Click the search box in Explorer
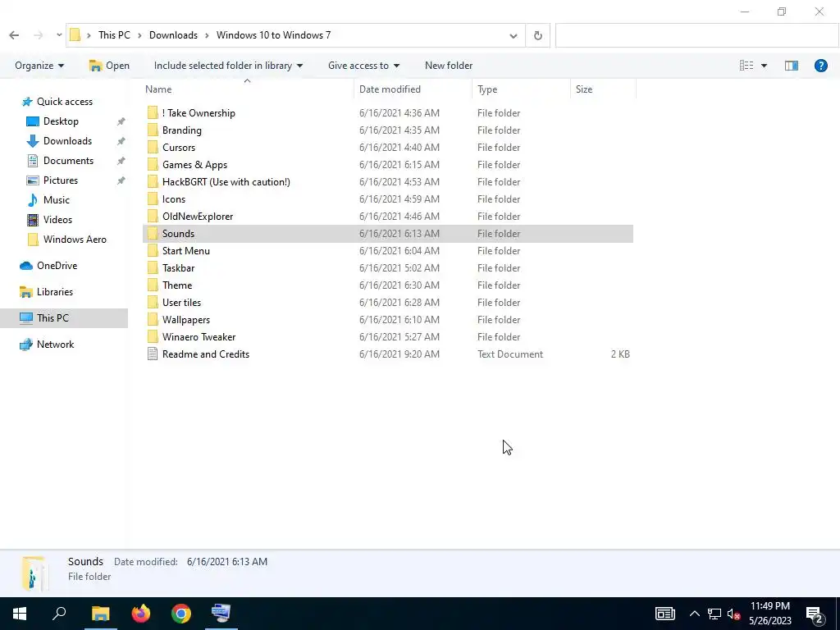 pos(696,35)
